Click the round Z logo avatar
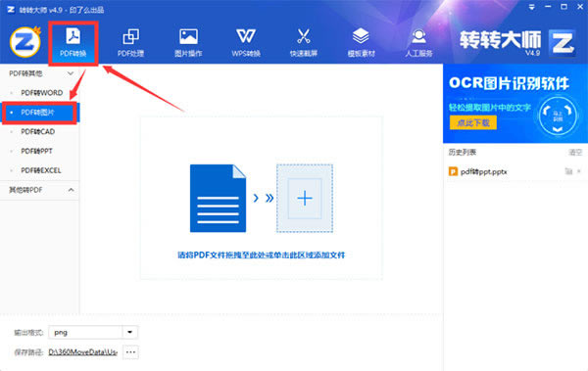Screen dimensions: 588x371 tap(25, 42)
